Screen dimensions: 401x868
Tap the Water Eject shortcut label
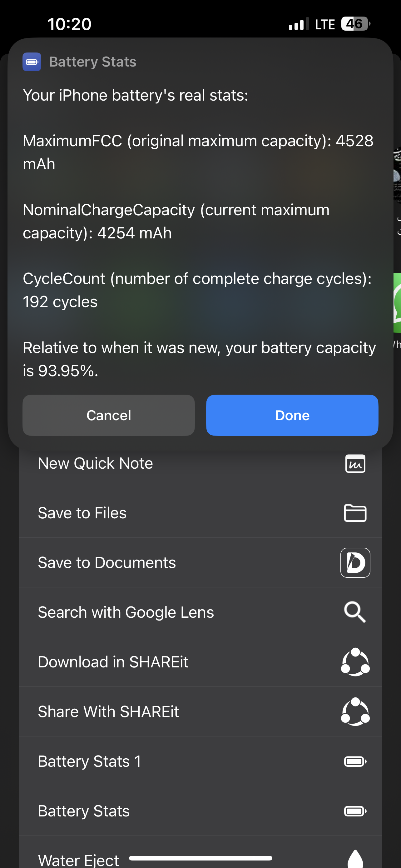pyautogui.click(x=78, y=860)
